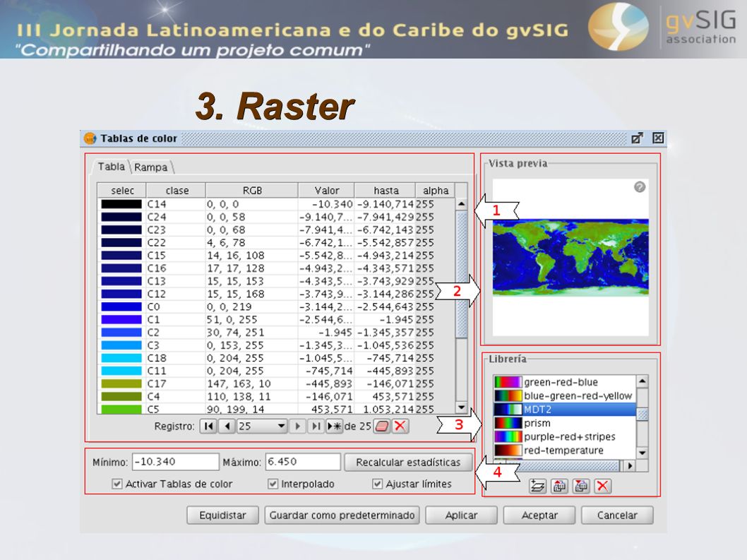Click the color table's scroll-down arrow
This screenshot has width=747, height=560.
coord(461,407)
